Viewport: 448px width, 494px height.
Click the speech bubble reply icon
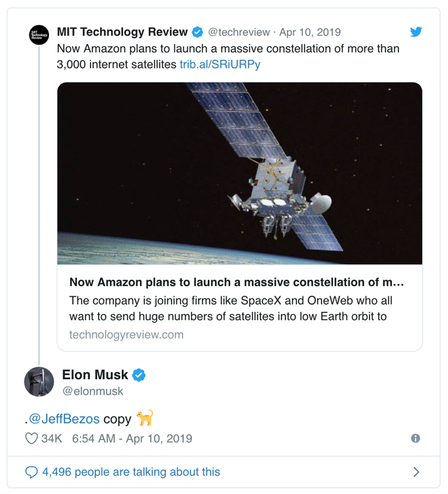(x=31, y=472)
